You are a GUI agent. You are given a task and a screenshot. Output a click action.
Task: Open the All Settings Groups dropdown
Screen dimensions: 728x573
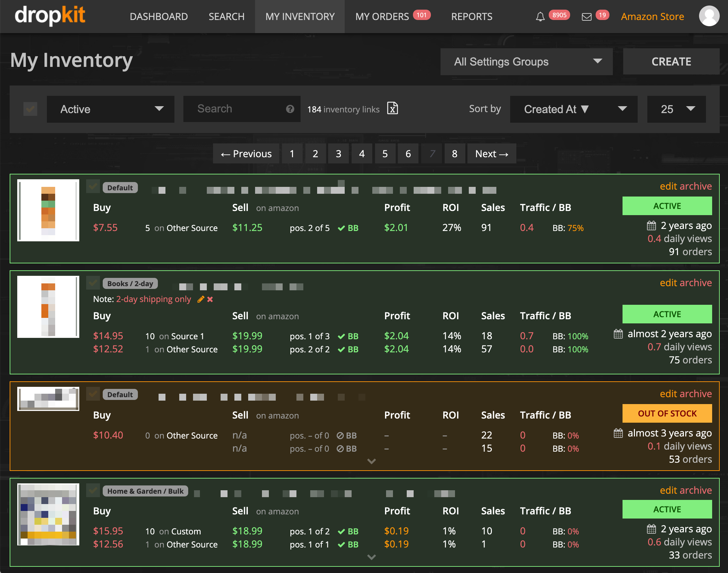(526, 62)
